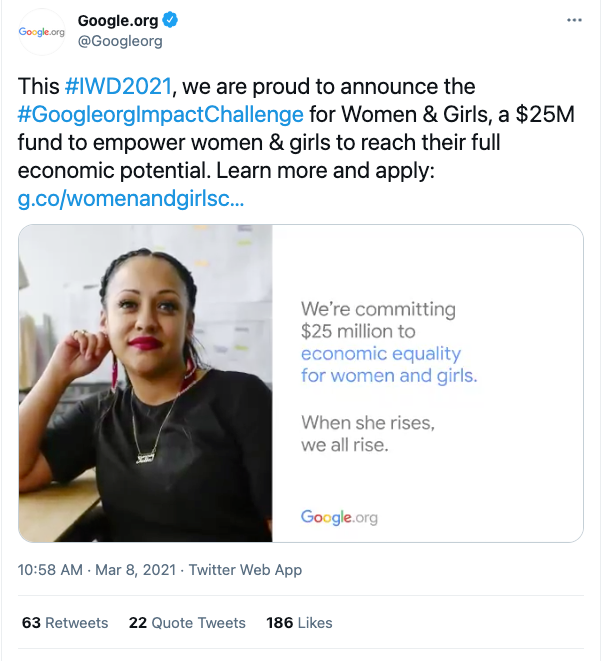This screenshot has height=661, width=614.
Task: View the 63 Retweets list
Action: click(x=64, y=622)
